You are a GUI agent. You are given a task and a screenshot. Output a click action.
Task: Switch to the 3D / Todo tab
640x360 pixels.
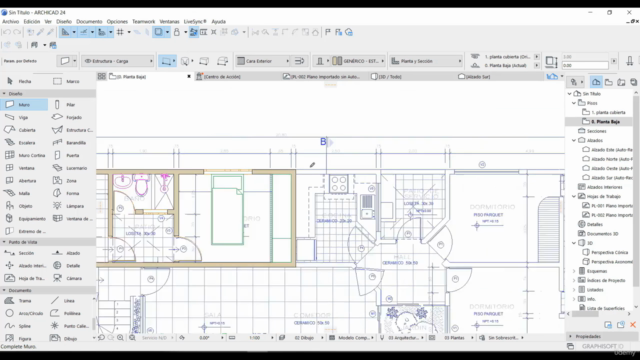386,77
